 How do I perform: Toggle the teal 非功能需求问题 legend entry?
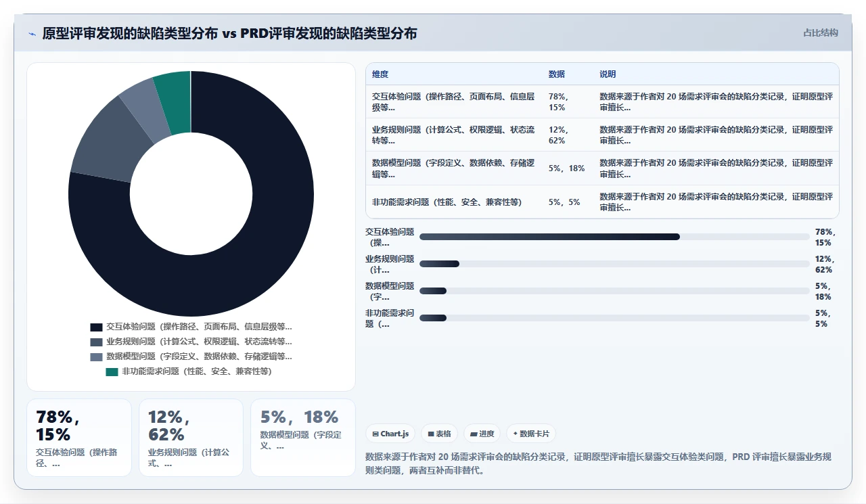[x=189, y=371]
